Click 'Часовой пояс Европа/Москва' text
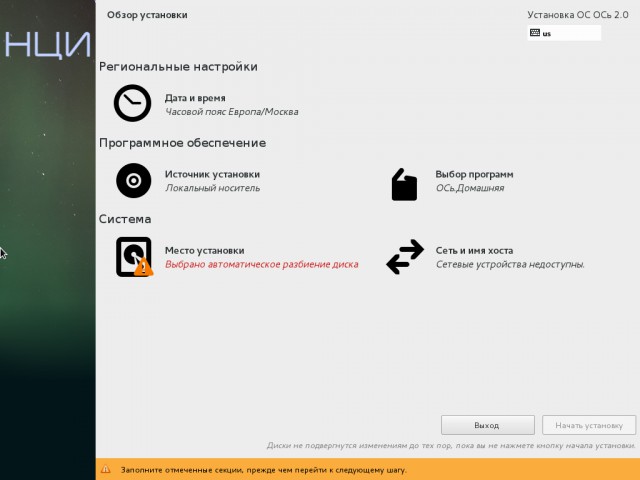The height and width of the screenshot is (480, 640). (x=231, y=112)
